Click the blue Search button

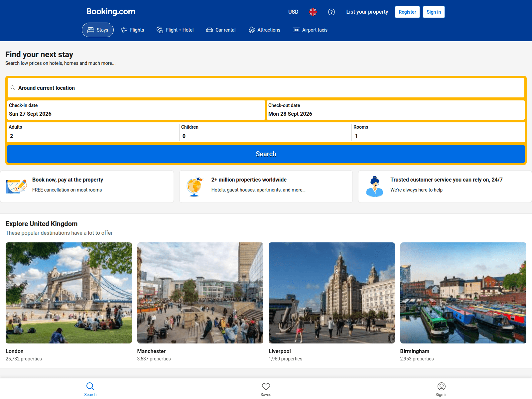point(266,154)
